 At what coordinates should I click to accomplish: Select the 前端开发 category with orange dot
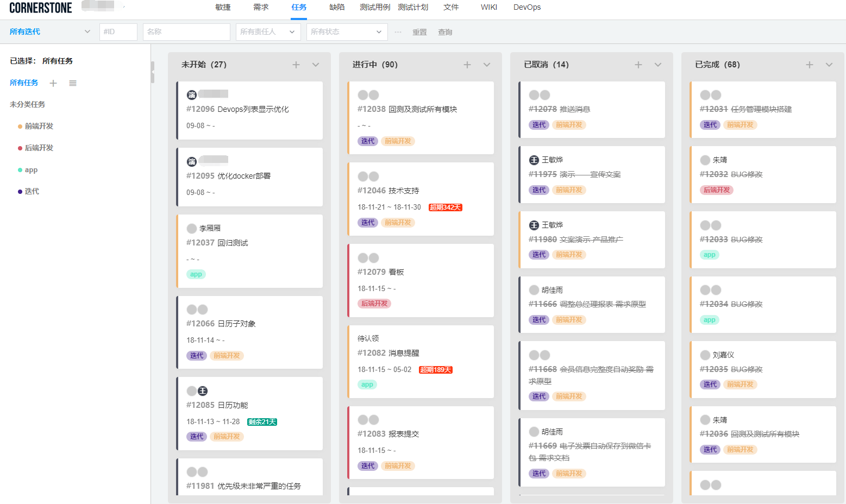point(39,126)
